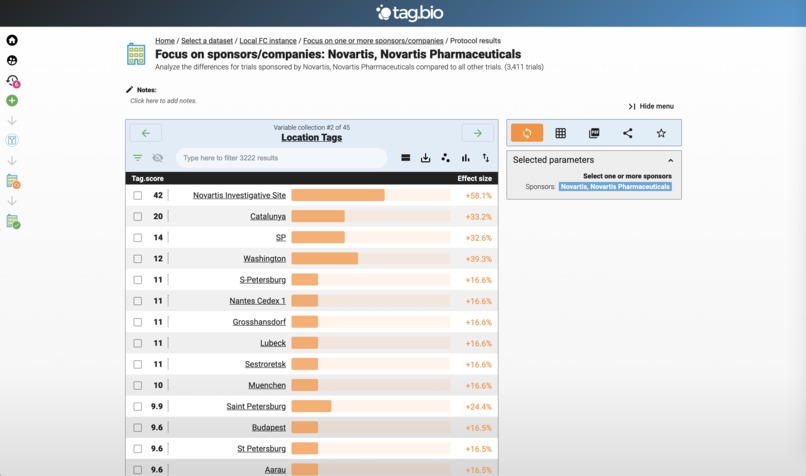Click Hide menu toggle

[651, 106]
